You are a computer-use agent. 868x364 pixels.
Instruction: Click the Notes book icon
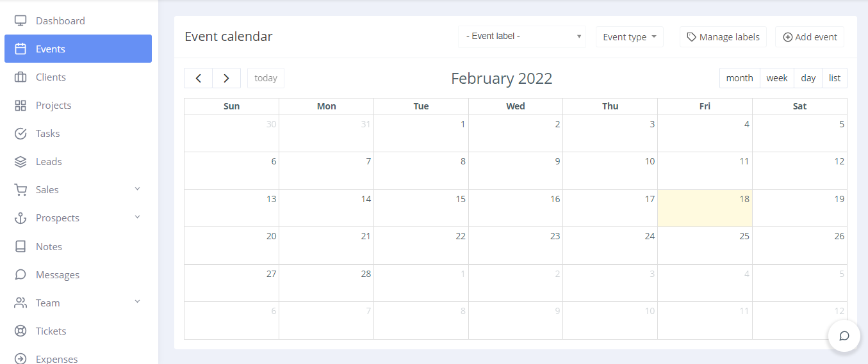click(20, 246)
